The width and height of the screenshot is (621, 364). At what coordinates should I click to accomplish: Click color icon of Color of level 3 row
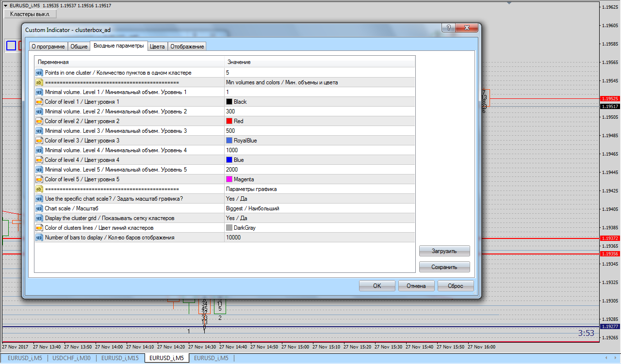39,141
